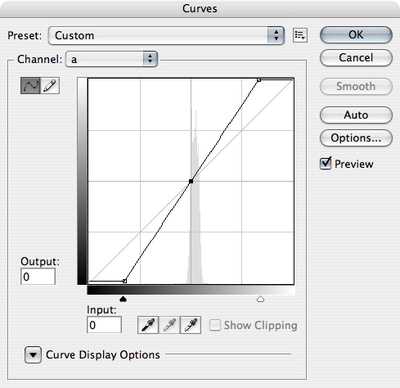Click the OK button
Screen dimensions: 400x388
point(356,35)
